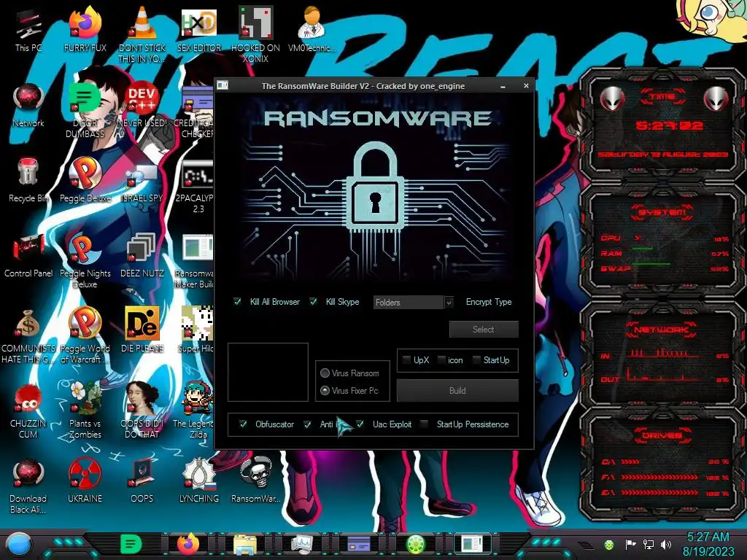This screenshot has height=560, width=747.
Task: Click the credit card taskbar icon
Action: point(359,544)
